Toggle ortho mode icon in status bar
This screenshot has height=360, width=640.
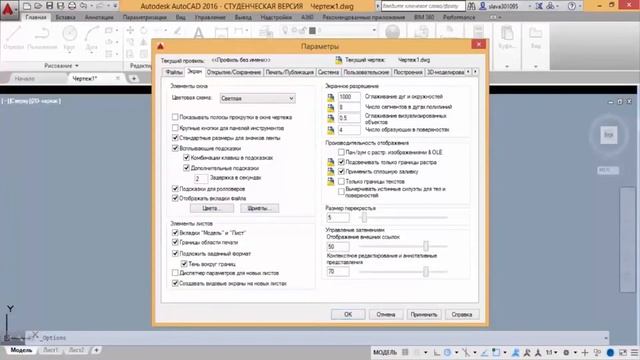pos(437,352)
